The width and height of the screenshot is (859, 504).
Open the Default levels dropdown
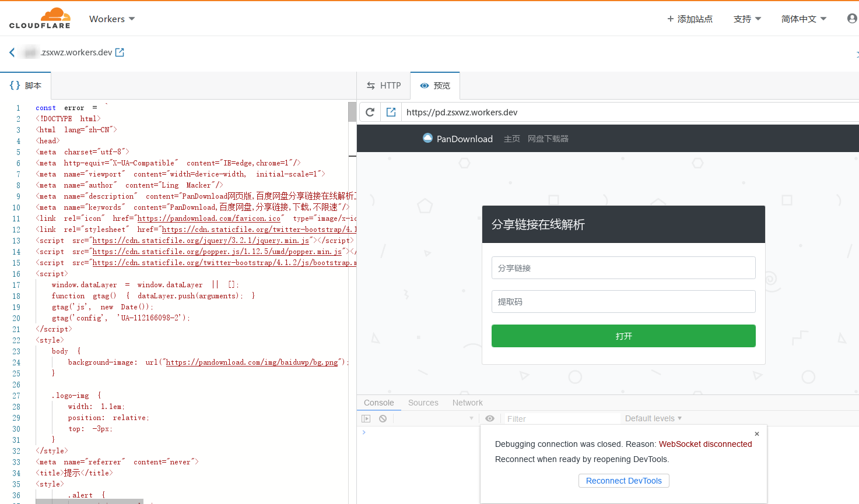pos(654,418)
